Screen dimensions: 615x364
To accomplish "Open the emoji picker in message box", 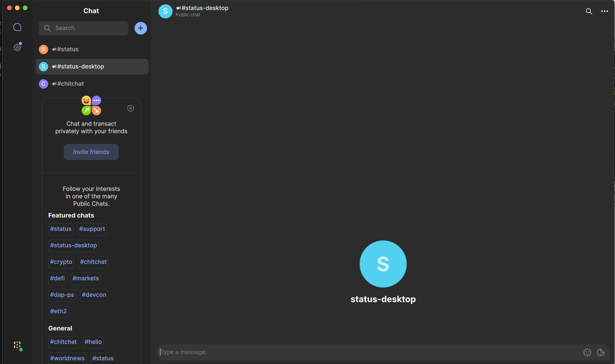I will click(x=587, y=352).
